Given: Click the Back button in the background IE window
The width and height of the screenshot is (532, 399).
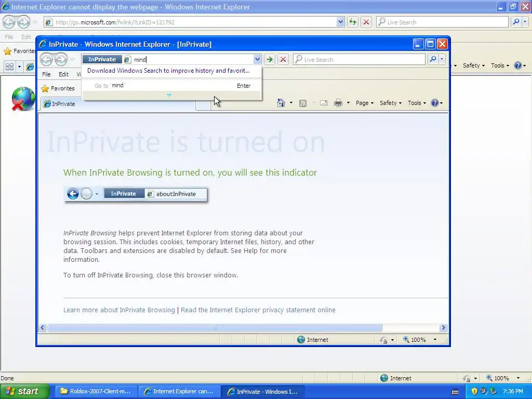Looking at the screenshot, I should pyautogui.click(x=9, y=22).
